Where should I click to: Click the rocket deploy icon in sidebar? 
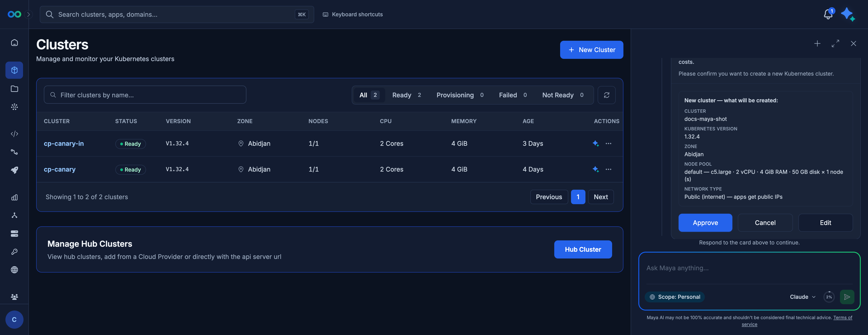14,170
